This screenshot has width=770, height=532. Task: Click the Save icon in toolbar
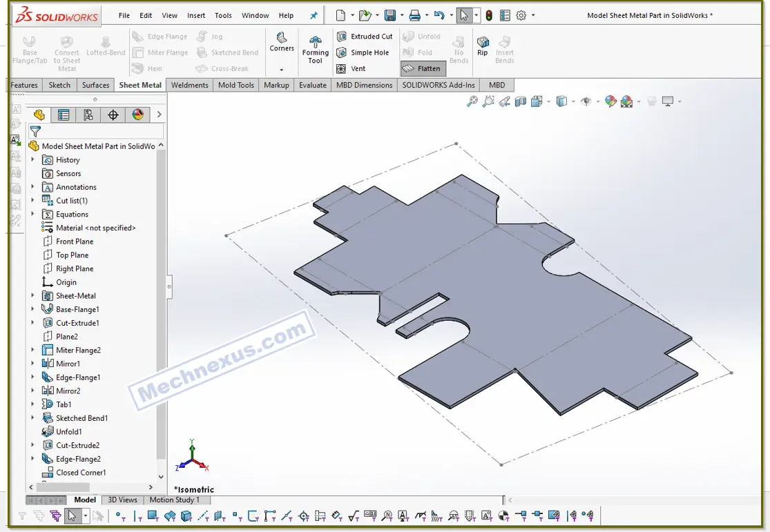[x=390, y=15]
